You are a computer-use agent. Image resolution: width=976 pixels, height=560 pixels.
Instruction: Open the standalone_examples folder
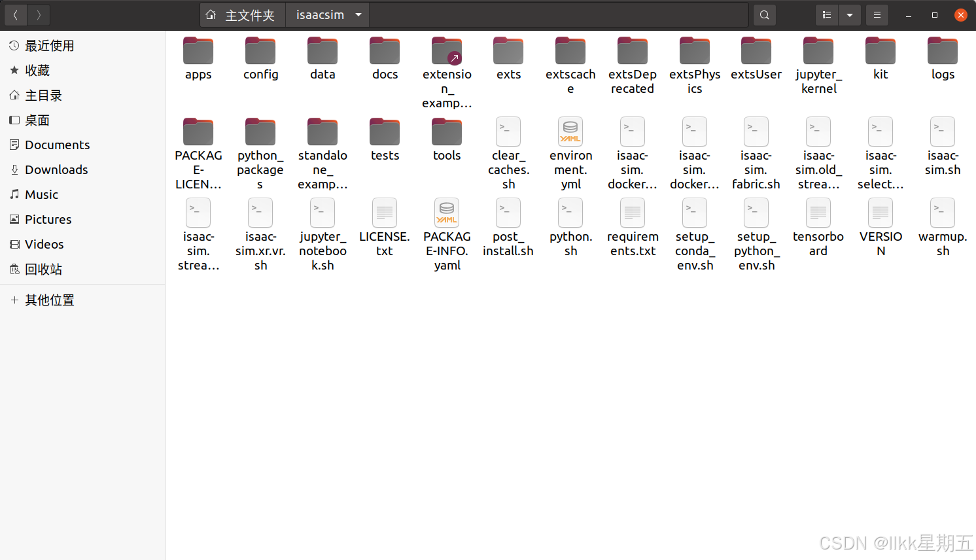[x=322, y=154]
